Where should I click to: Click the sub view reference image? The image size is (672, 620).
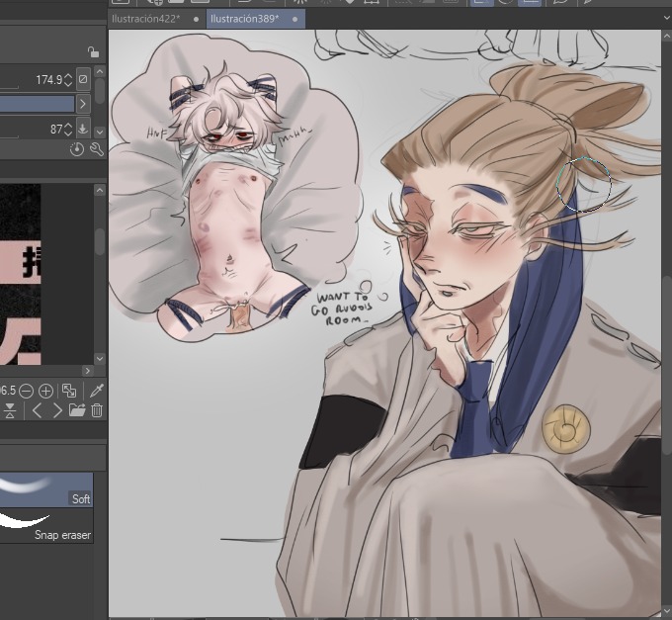pyautogui.click(x=20, y=275)
